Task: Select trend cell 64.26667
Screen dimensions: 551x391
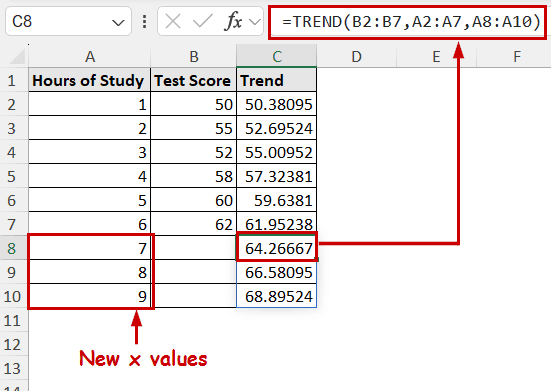Action: [x=277, y=248]
